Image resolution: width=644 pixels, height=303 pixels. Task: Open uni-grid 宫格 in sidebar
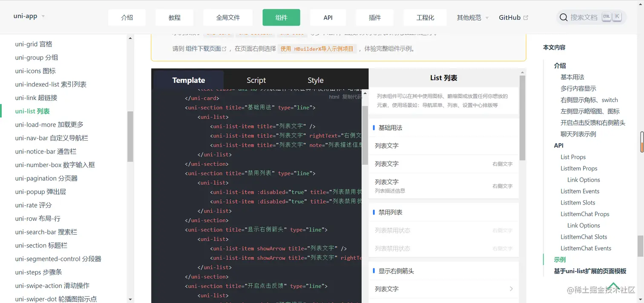pyautogui.click(x=34, y=44)
